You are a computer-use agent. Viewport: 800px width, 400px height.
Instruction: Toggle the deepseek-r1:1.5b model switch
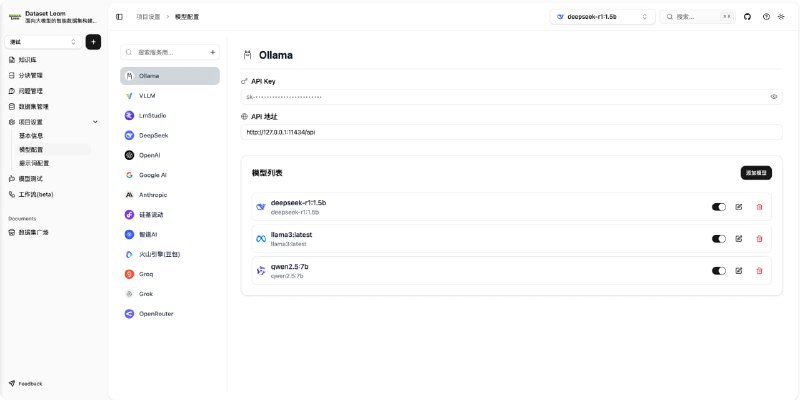(718, 207)
